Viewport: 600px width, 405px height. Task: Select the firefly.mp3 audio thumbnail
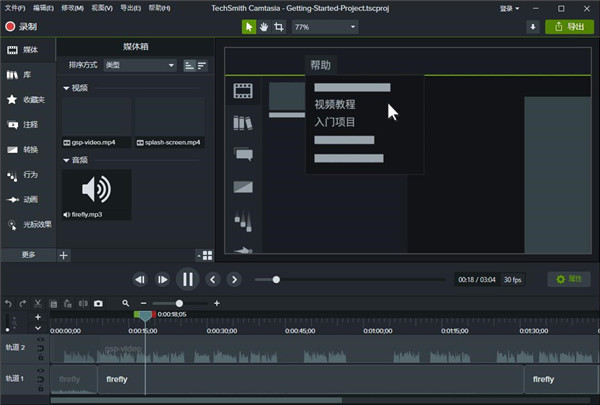pyautogui.click(x=95, y=190)
